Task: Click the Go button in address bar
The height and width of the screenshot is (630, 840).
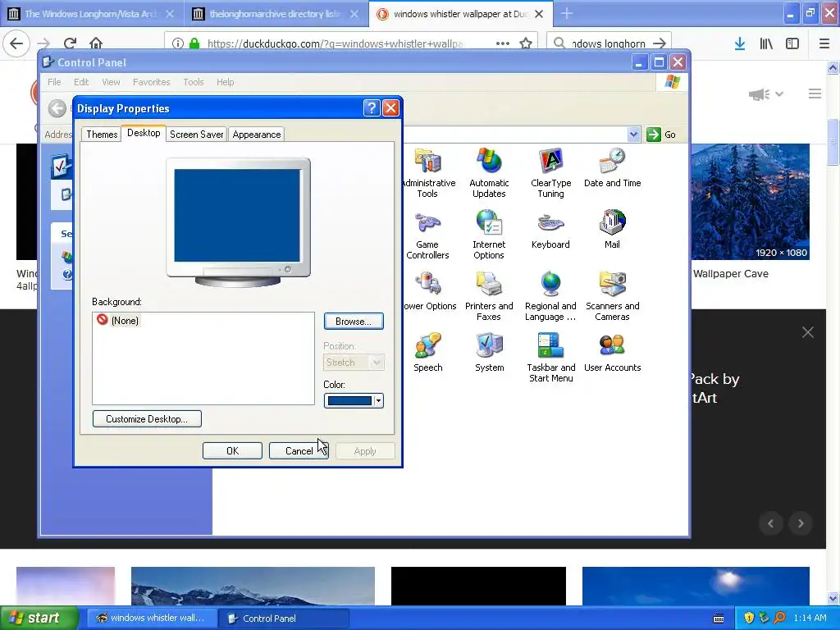Action: pos(662,135)
